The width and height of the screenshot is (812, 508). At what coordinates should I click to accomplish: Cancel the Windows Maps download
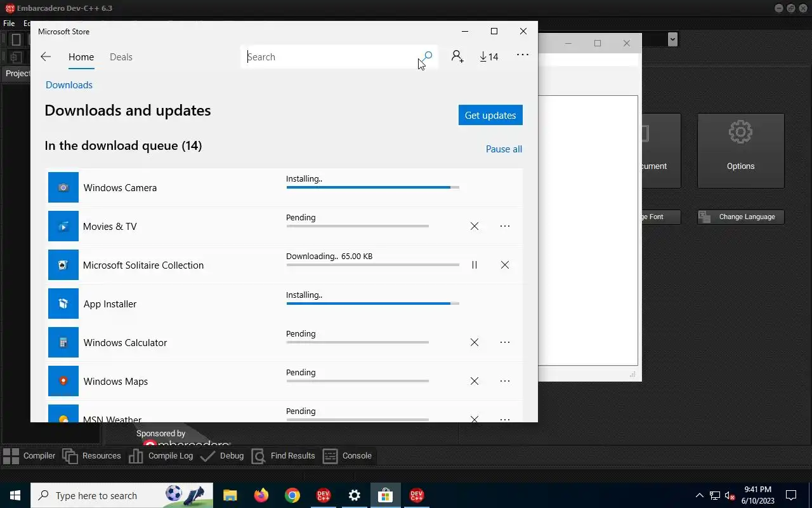click(x=475, y=381)
